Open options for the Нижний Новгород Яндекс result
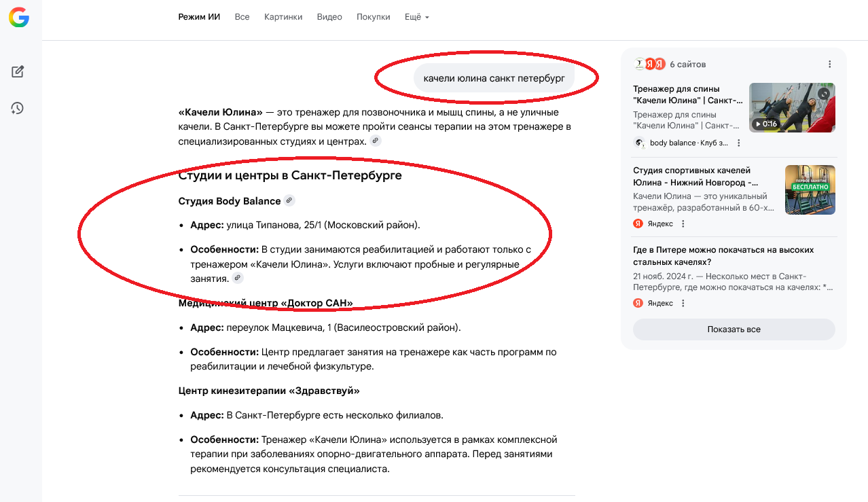Viewport: 868px width, 502px height. click(x=683, y=223)
